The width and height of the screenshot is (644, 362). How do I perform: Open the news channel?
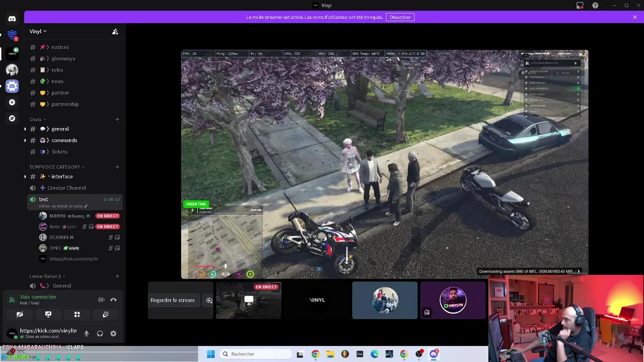coord(73,81)
